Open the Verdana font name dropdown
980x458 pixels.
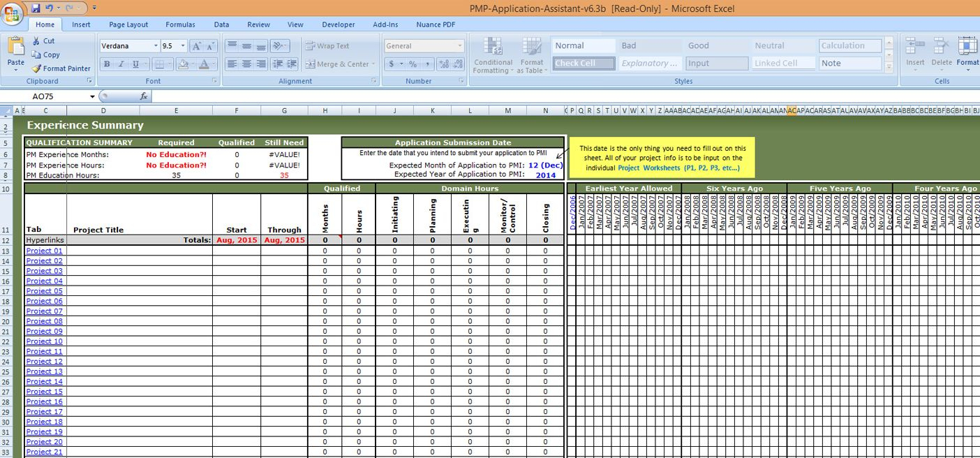(x=155, y=46)
